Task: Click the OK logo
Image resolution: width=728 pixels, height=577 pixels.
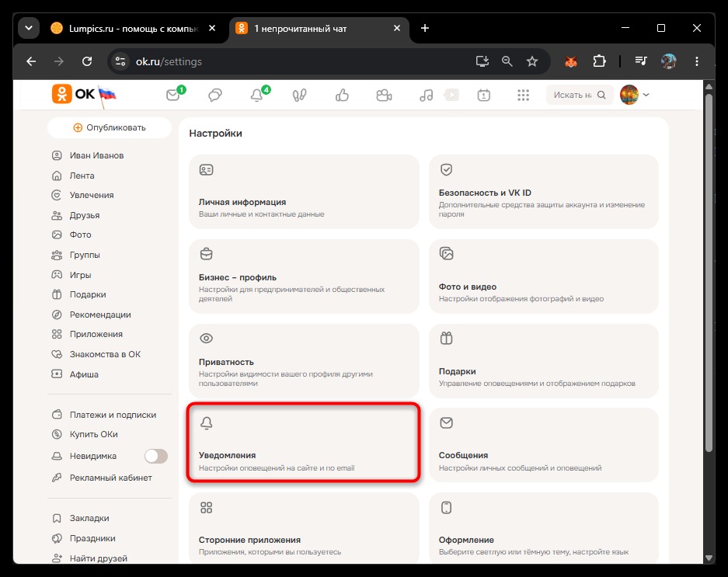Action: (x=73, y=94)
